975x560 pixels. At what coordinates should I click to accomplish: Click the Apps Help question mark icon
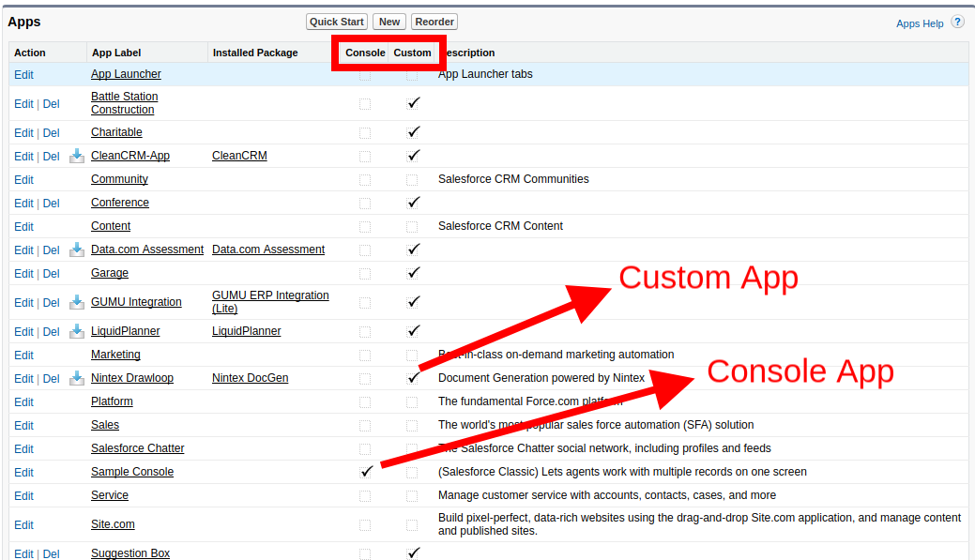tap(957, 22)
